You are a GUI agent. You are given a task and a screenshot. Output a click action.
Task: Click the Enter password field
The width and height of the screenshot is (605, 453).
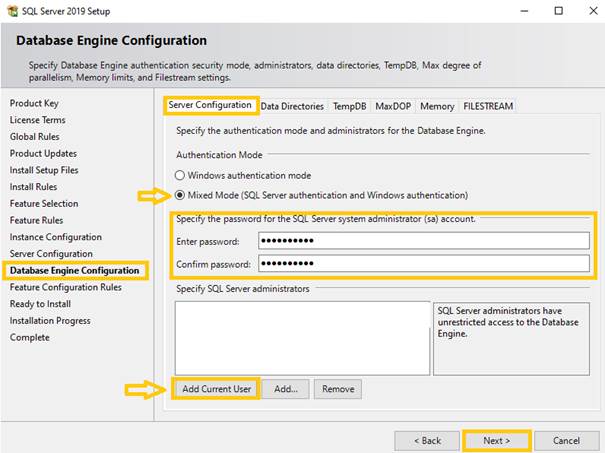click(423, 241)
